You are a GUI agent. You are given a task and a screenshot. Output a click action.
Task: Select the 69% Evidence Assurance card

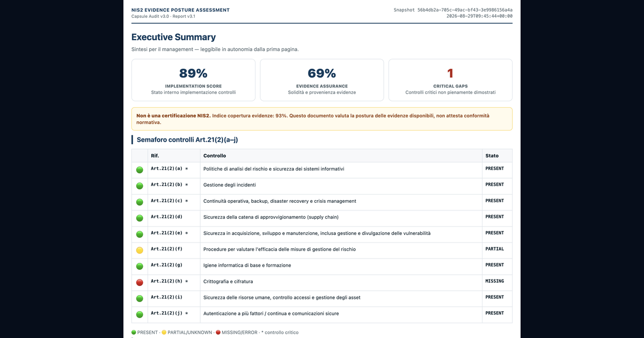click(x=322, y=80)
